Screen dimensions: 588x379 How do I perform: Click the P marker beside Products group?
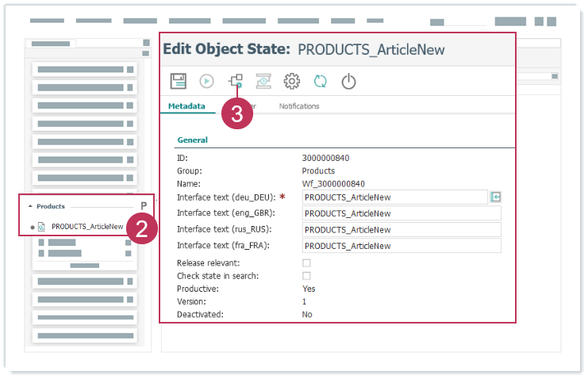click(144, 206)
